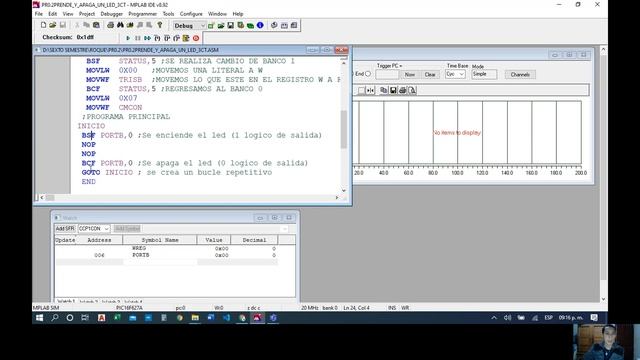Click the code editor horizontal scrollbar
Viewport: 640px width, 360px height.
(189, 198)
